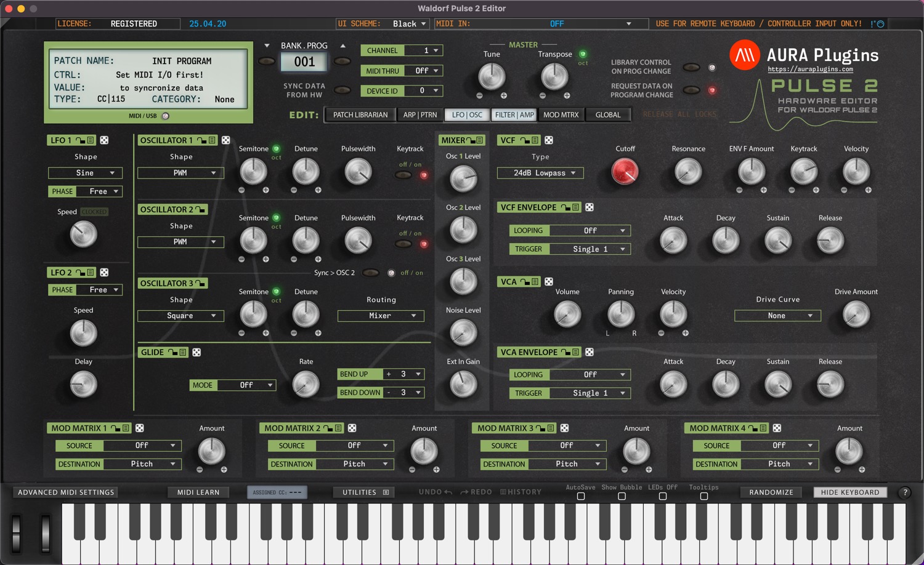Click Oscillator 1 Detune minus icon
Image resolution: width=924 pixels, height=565 pixels.
294,190
